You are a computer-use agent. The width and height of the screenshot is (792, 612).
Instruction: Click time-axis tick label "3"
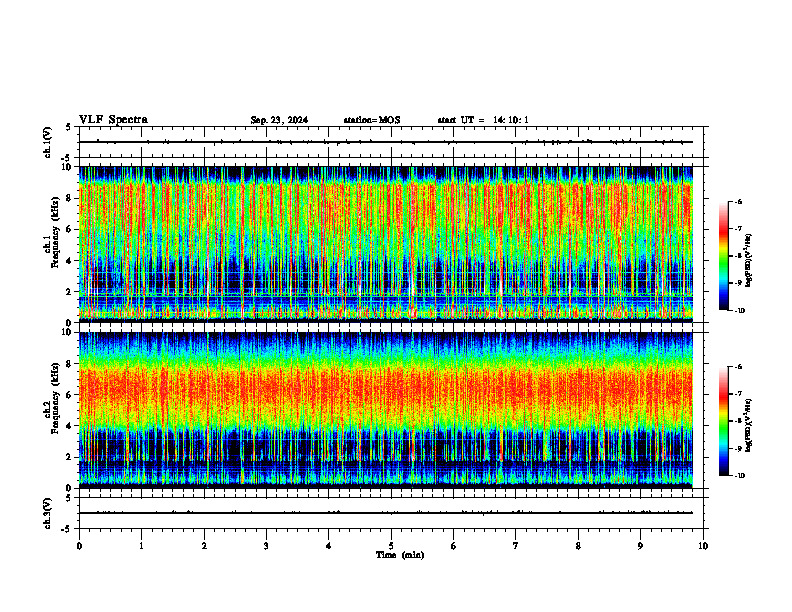pyautogui.click(x=266, y=546)
